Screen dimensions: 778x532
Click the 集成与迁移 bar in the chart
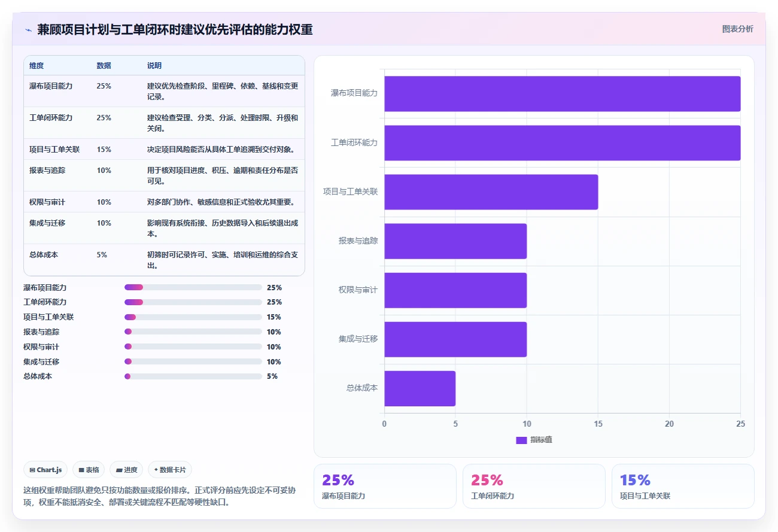tap(455, 339)
